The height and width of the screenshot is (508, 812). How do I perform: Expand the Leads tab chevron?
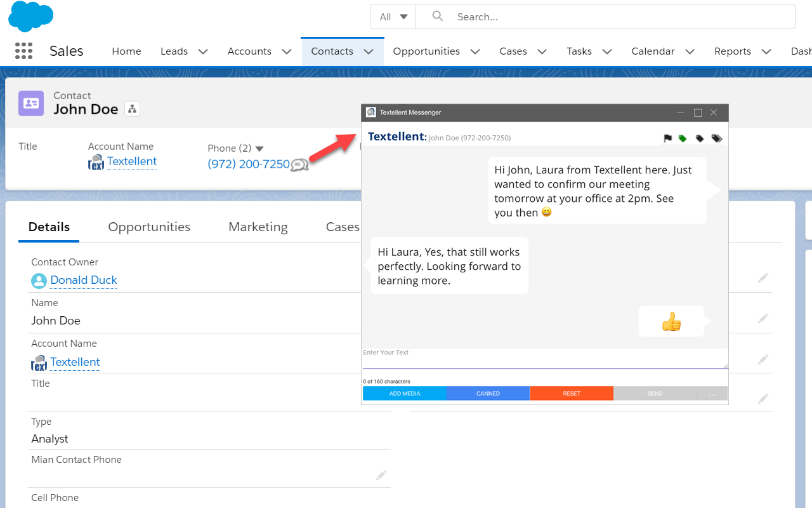203,51
